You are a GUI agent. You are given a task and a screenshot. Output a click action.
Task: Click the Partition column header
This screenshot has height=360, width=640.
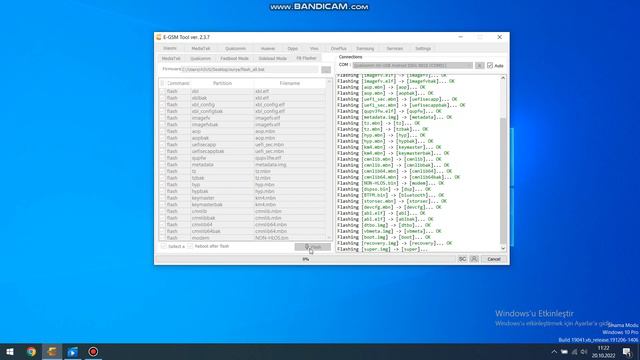[x=222, y=83]
